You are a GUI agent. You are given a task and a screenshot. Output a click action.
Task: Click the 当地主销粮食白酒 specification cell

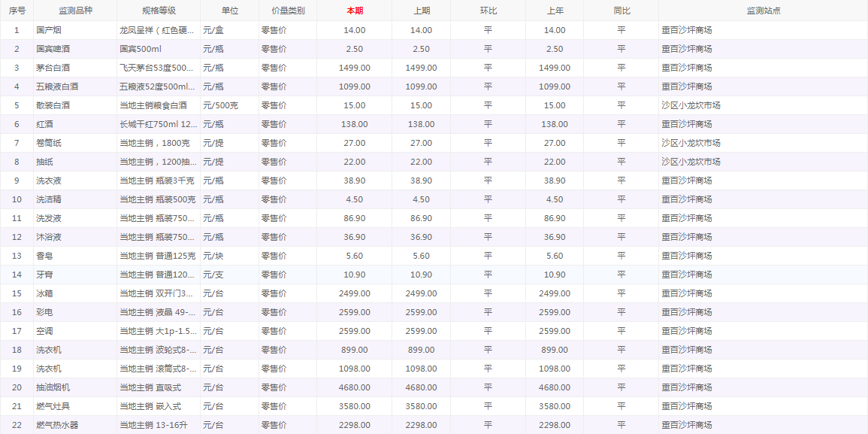pos(153,105)
